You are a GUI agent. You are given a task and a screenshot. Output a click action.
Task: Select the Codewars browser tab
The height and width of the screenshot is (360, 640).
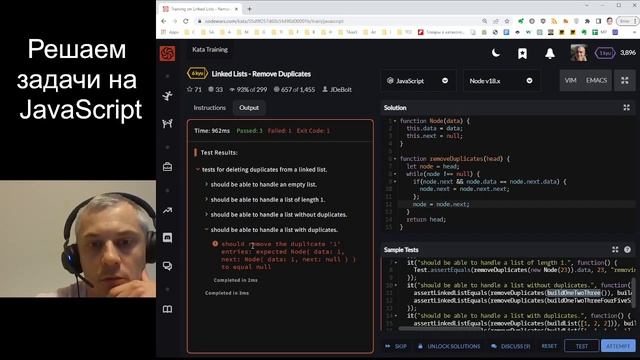200,9
